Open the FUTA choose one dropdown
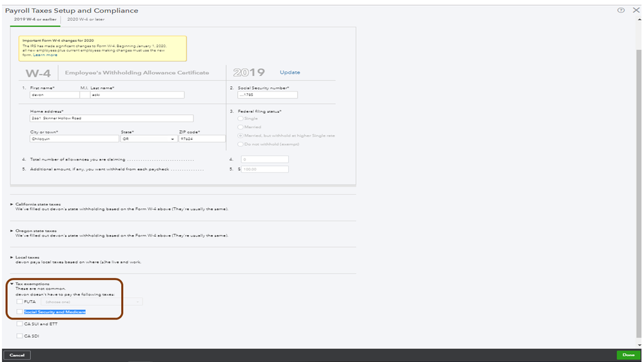644x362 pixels. tap(92, 301)
